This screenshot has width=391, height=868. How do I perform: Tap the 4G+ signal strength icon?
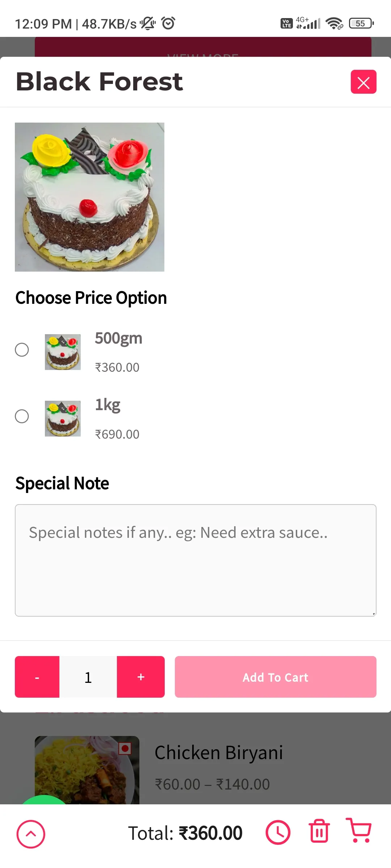coord(308,23)
